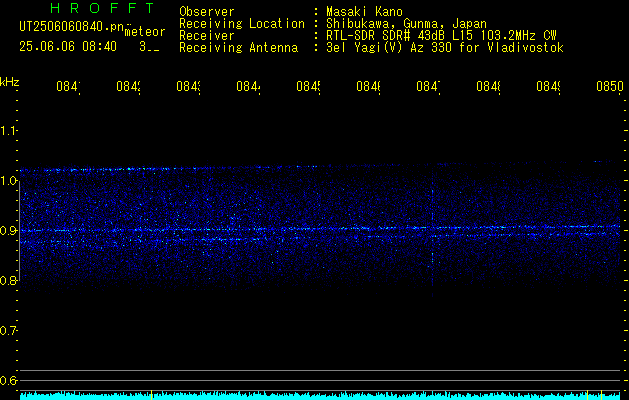This screenshot has height=400, width=629.
Task: Click the 1.1 kHz axis label
Action: pos(9,131)
